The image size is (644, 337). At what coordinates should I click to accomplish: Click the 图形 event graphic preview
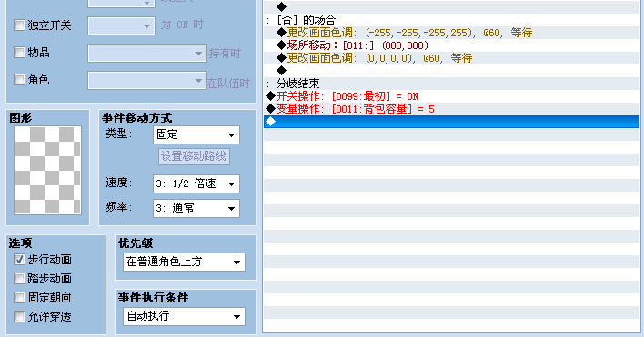click(x=47, y=170)
